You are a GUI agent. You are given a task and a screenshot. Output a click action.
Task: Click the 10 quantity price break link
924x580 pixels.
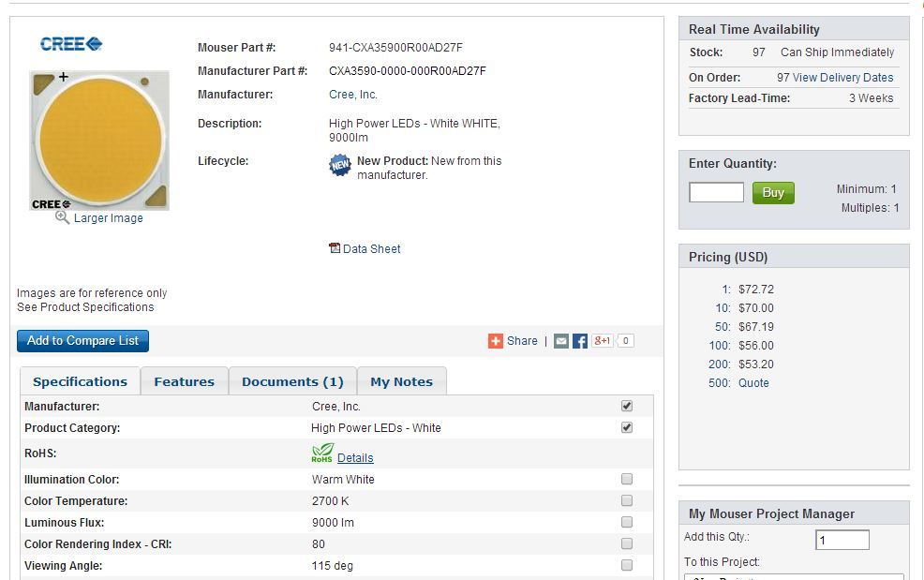pyautogui.click(x=723, y=307)
